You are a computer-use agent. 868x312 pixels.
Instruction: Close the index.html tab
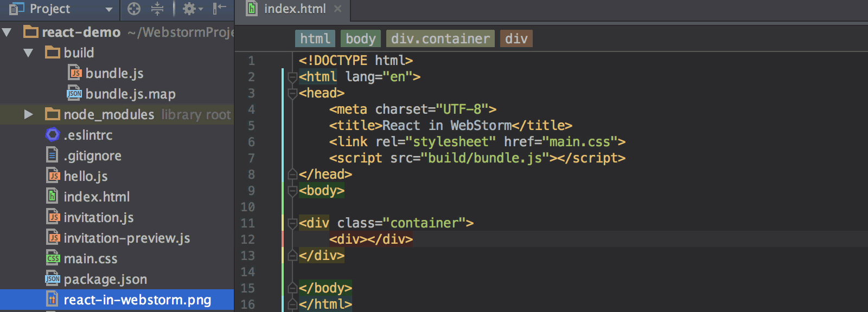point(338,9)
